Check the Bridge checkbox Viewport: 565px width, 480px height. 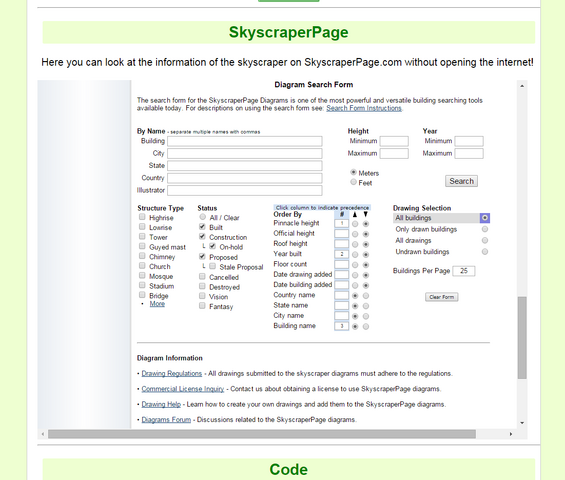click(142, 295)
